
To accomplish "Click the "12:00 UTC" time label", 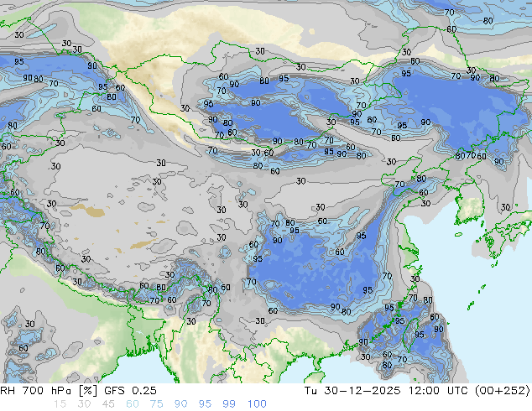I will [437, 391].
